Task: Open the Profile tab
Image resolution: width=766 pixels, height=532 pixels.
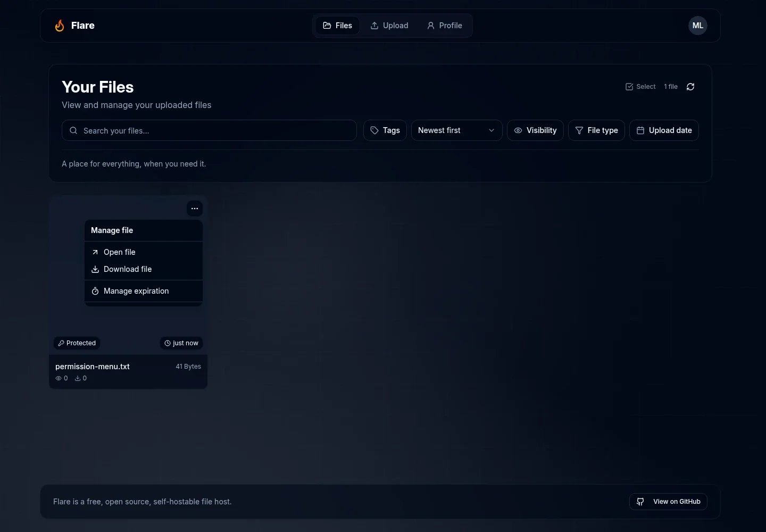Action: tap(444, 26)
